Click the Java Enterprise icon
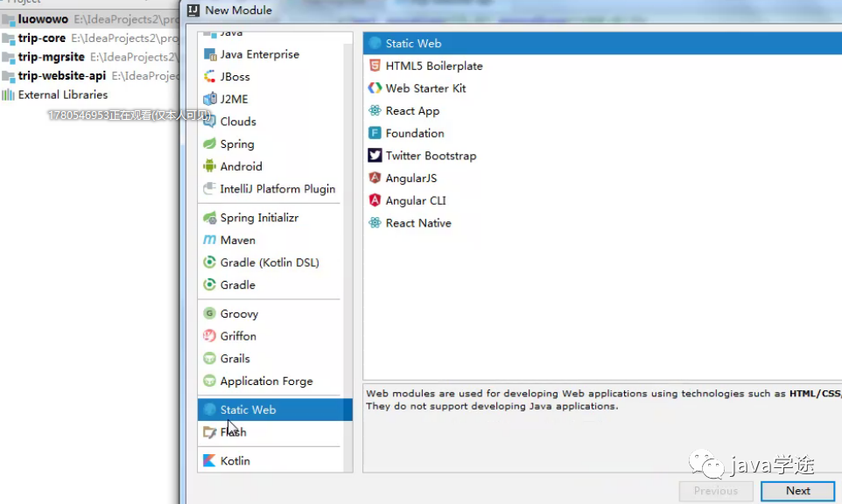Image resolution: width=842 pixels, height=504 pixels. point(209,54)
